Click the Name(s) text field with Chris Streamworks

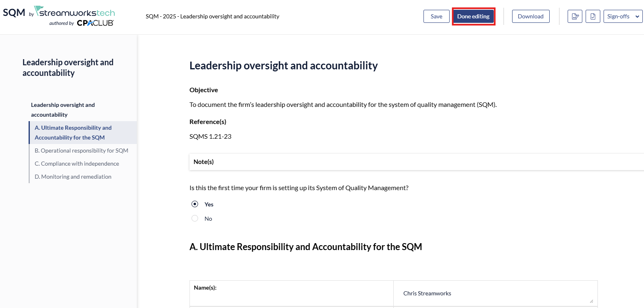pos(490,294)
